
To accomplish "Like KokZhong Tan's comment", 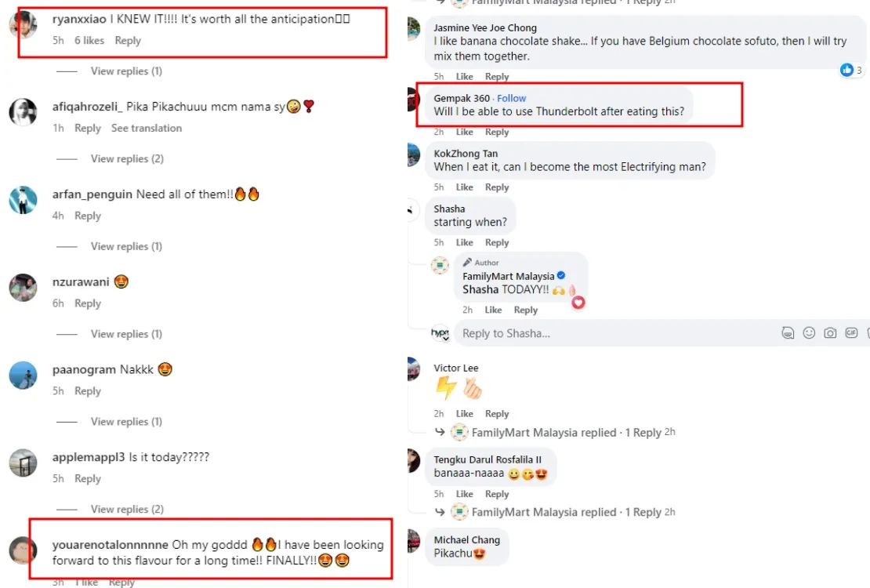I will pyautogui.click(x=465, y=187).
